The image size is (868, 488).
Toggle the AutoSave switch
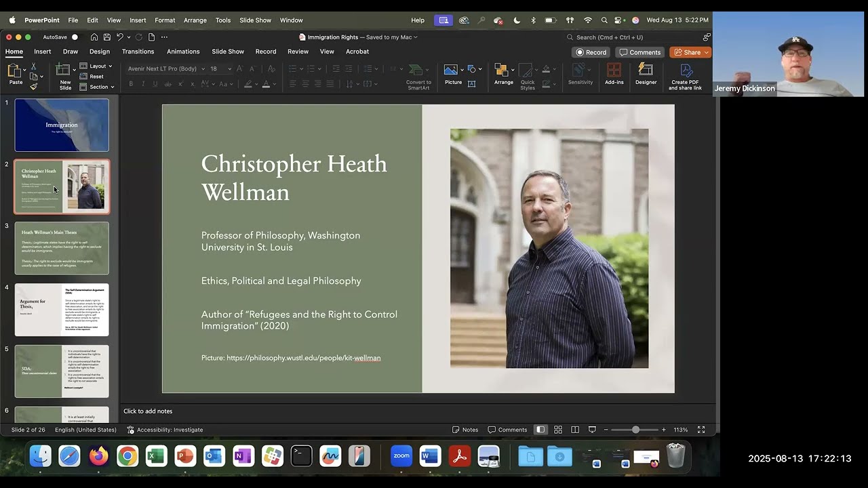(75, 37)
